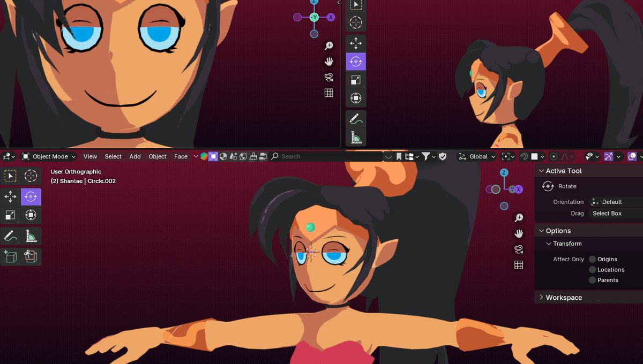
Task: Select the Add Cube tool
Action: [x=10, y=256]
